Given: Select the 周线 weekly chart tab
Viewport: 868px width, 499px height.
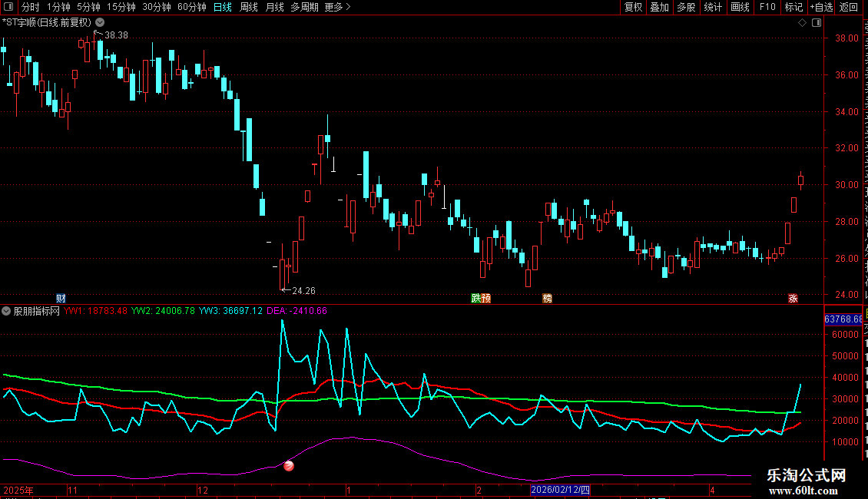Looking at the screenshot, I should pyautogui.click(x=249, y=7).
